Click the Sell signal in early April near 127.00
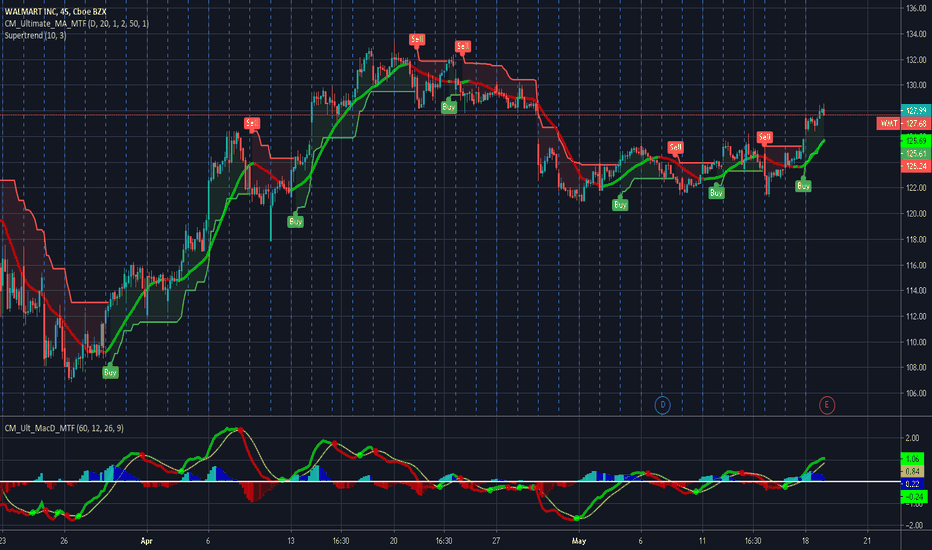The height and width of the screenshot is (550, 932). (252, 124)
